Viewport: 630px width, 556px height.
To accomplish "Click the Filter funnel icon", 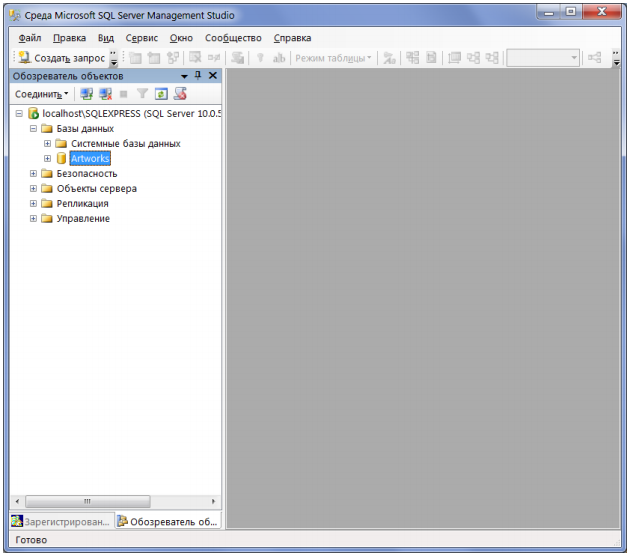I will click(142, 94).
